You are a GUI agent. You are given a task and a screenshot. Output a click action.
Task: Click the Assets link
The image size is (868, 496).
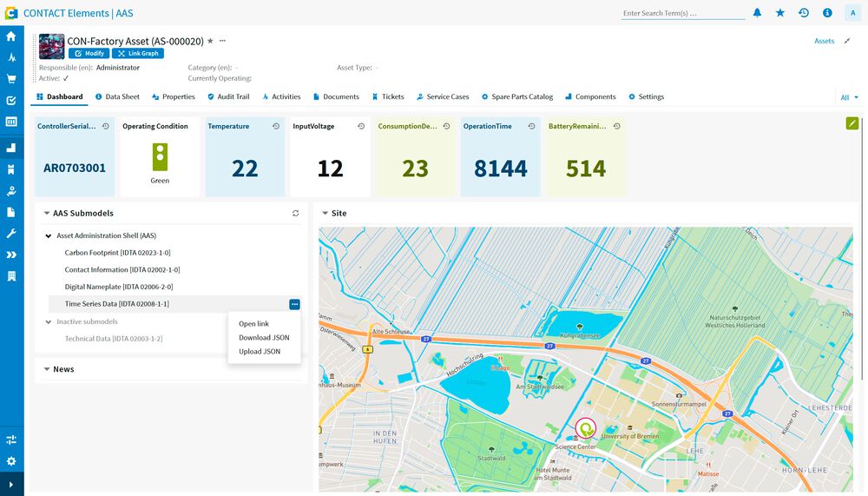[824, 41]
